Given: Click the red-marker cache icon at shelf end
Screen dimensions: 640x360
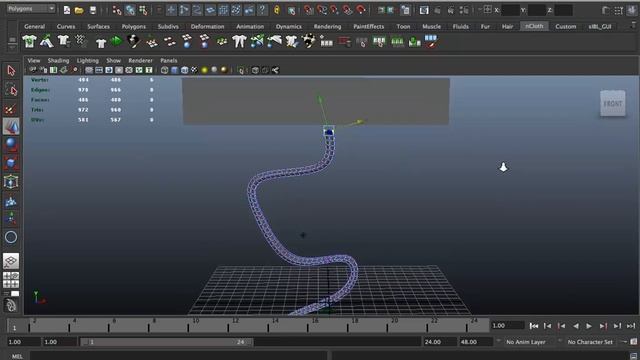Looking at the screenshot, I should (x=431, y=41).
